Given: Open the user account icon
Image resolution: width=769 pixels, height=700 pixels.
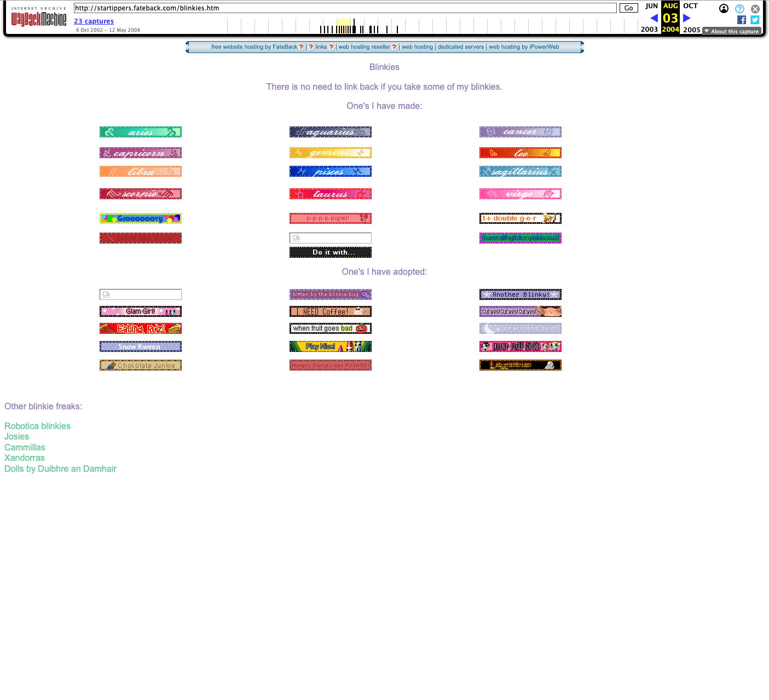Looking at the screenshot, I should pyautogui.click(x=724, y=9).
